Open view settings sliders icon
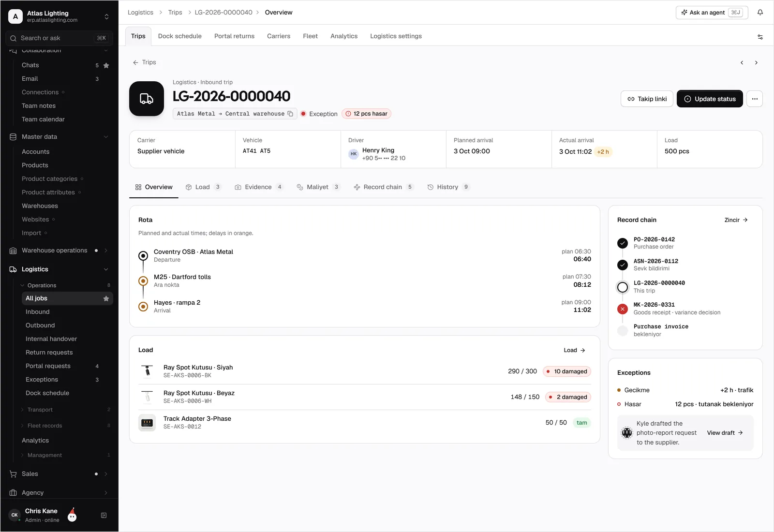This screenshot has height=532, width=774. click(x=760, y=37)
